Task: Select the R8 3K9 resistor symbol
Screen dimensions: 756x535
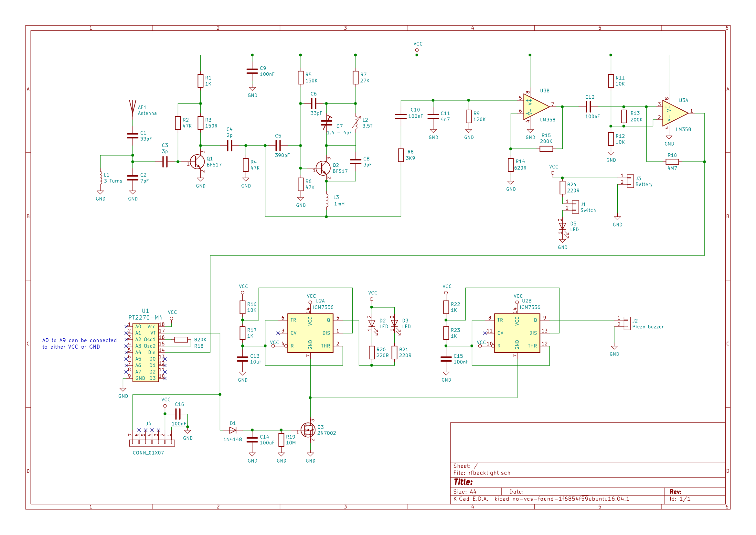Action: 401,156
